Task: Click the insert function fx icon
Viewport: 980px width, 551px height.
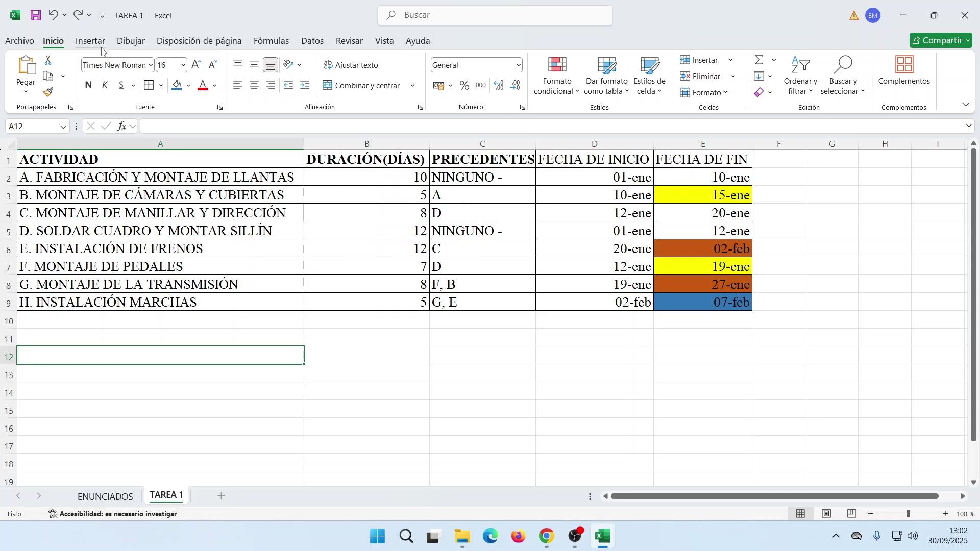Action: point(121,127)
